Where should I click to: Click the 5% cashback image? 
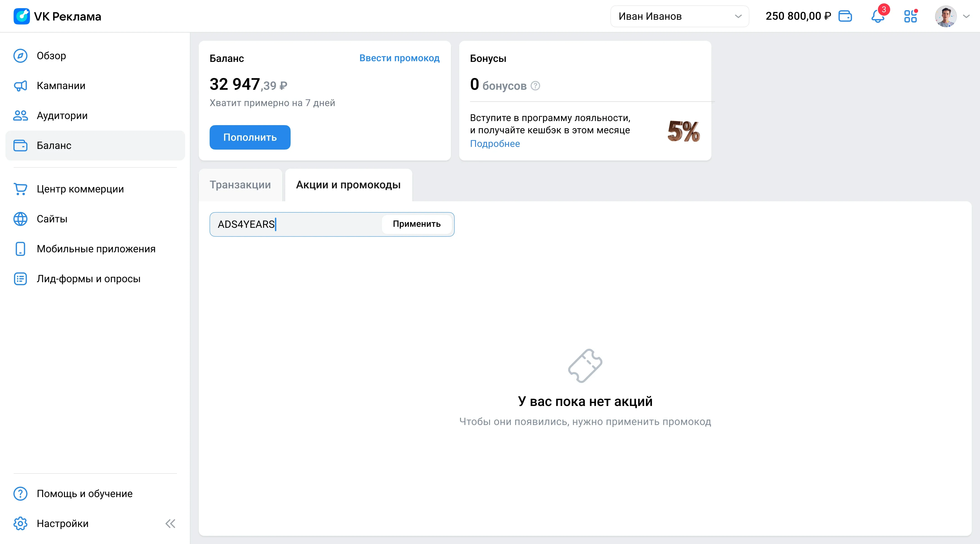684,131
